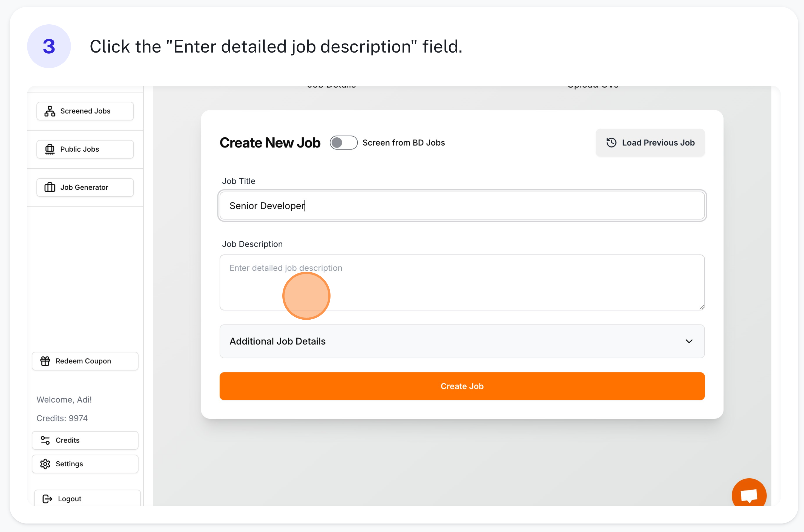The height and width of the screenshot is (532, 804).
Task: Click the Credits sliders icon
Action: [45, 440]
